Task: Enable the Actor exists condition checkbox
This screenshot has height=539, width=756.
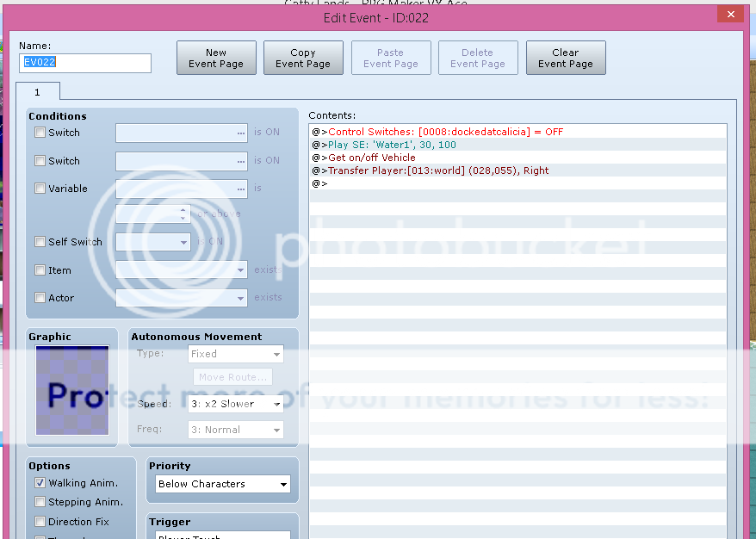Action: [x=40, y=298]
